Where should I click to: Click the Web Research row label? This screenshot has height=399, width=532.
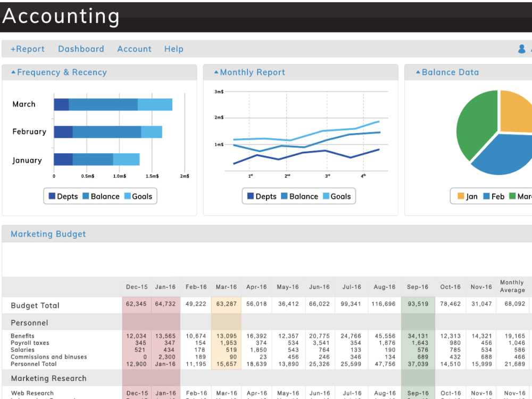click(x=32, y=393)
